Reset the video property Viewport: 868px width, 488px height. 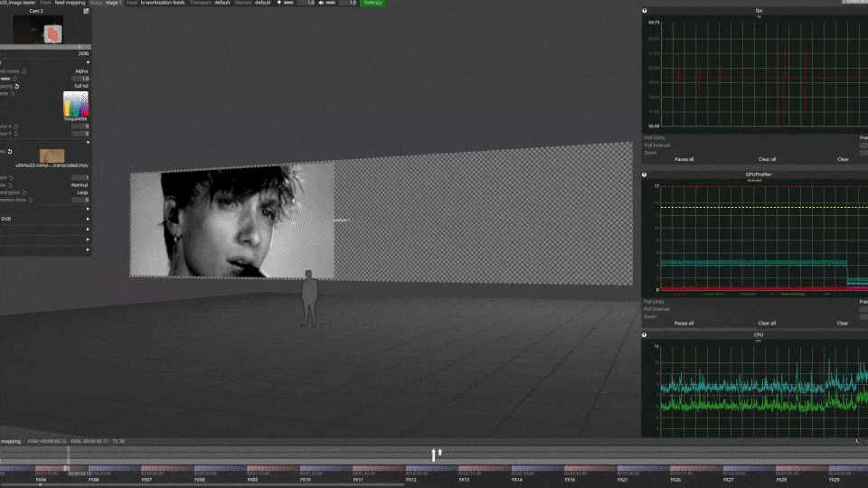pos(10,152)
